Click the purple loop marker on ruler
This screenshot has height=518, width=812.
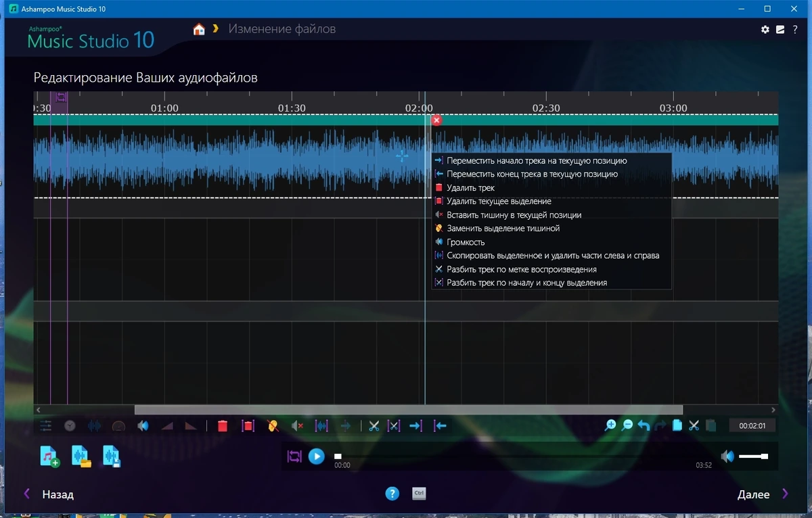click(x=61, y=97)
